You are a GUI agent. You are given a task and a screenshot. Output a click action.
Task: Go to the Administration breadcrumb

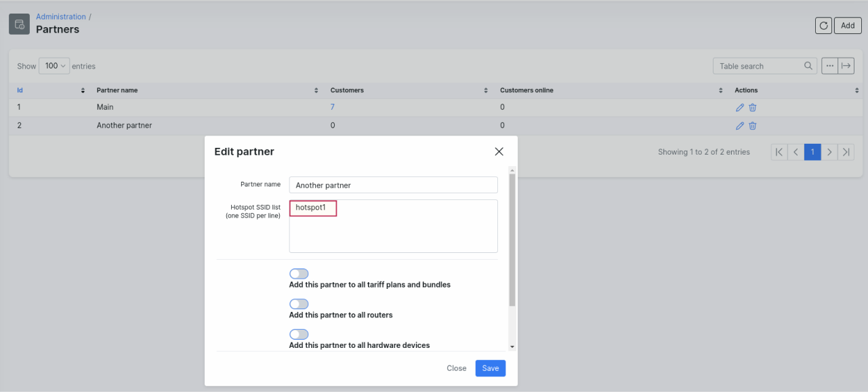click(x=60, y=16)
